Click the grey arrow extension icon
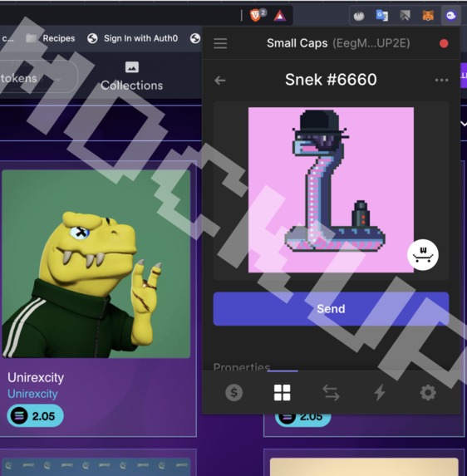Viewport: 467px width, 476px height. pos(405,15)
